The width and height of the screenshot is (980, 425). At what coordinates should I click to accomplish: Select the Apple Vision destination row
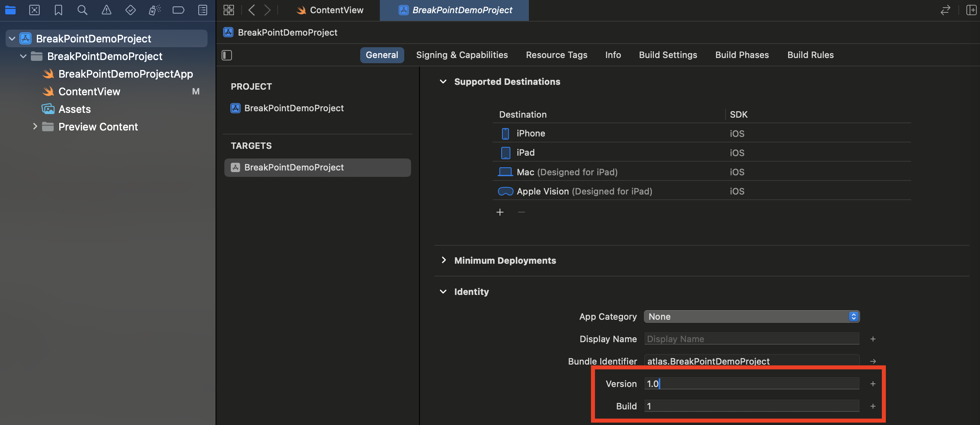[x=702, y=191]
